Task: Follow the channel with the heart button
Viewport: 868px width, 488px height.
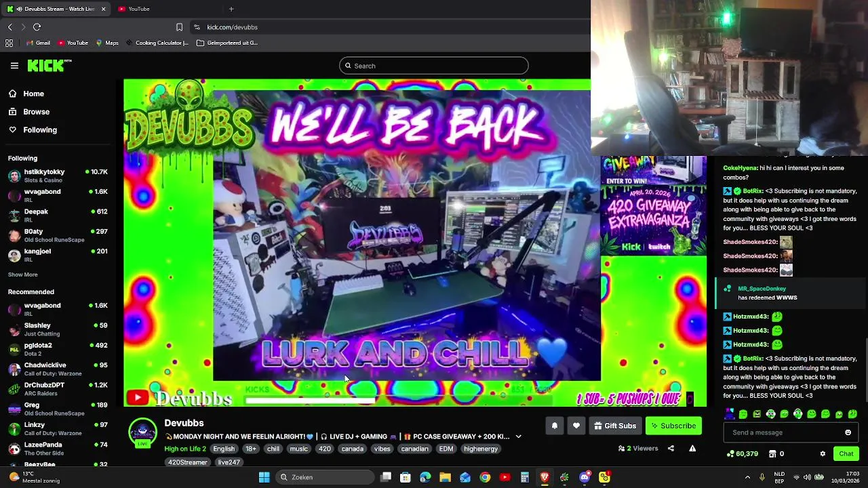Action: [576, 426]
